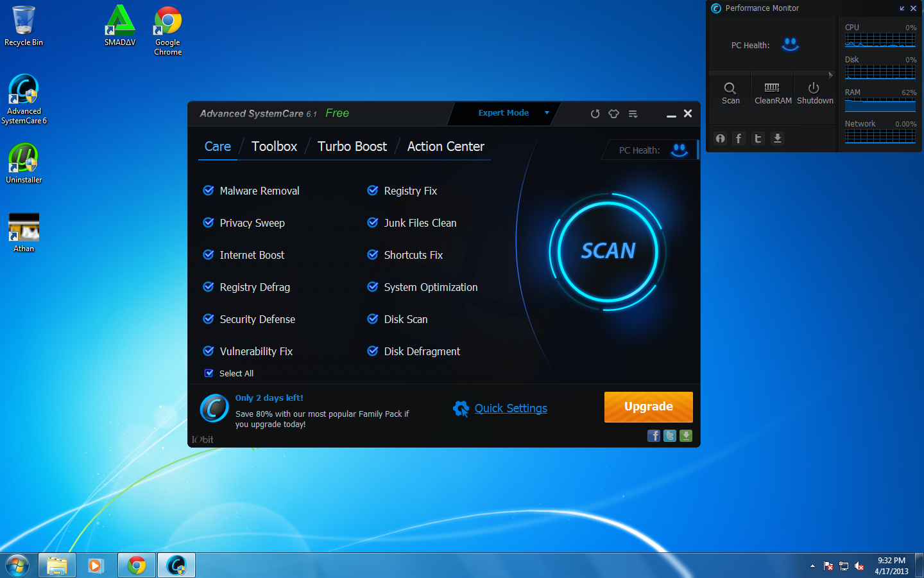Screen dimensions: 924x578
Task: Click the Twitter icon in SystemCare footer
Action: [670, 436]
